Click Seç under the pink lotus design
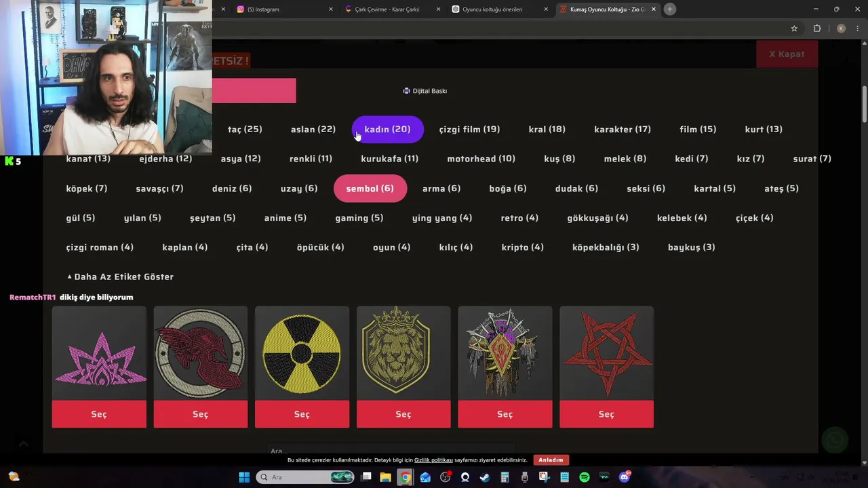The image size is (868, 488). (x=99, y=414)
